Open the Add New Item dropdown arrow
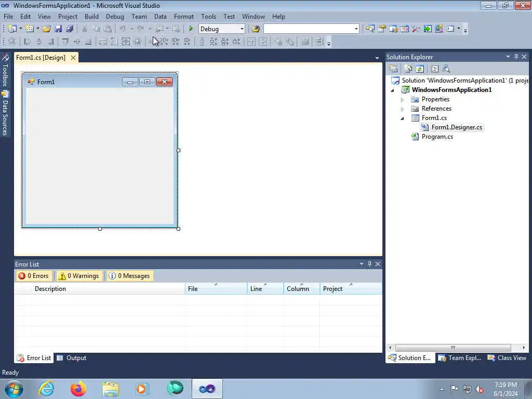 coord(37,29)
